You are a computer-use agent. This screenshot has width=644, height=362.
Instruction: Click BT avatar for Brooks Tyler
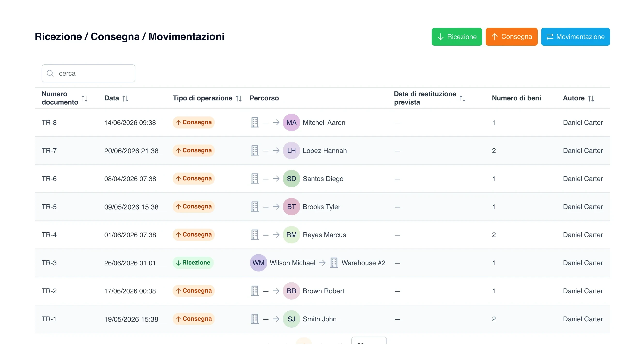pyautogui.click(x=291, y=207)
